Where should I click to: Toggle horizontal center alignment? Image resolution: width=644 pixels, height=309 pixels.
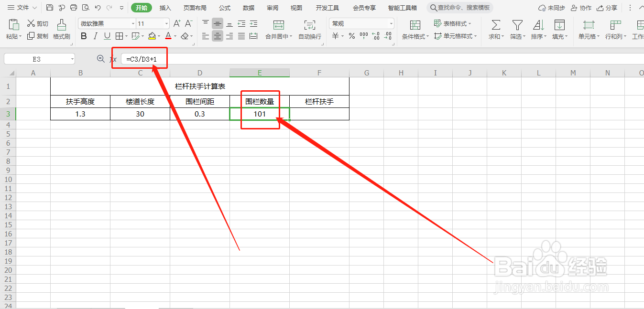pos(218,36)
